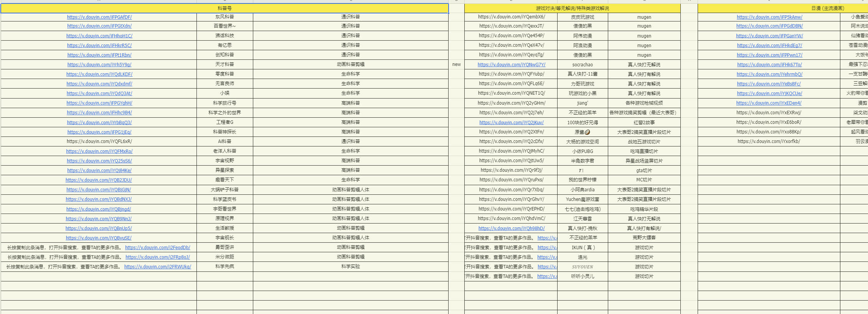Click the iYQ2jKuv link for 100块的好兄得
868x314 pixels.
click(512, 122)
